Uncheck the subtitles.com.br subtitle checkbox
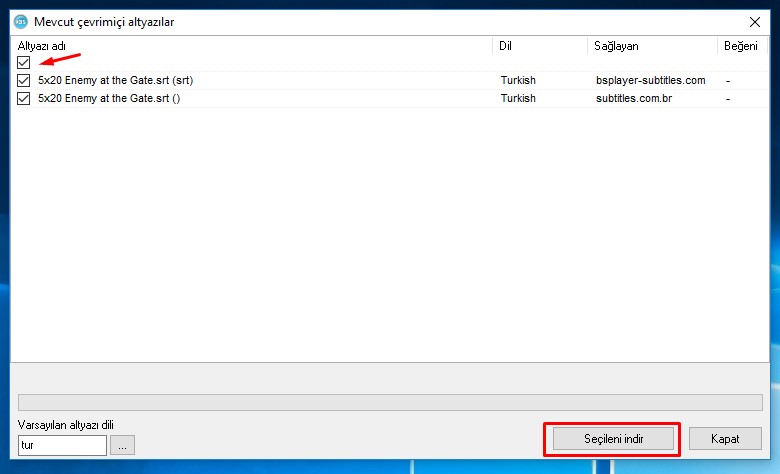The height and width of the screenshot is (474, 780). pos(24,98)
